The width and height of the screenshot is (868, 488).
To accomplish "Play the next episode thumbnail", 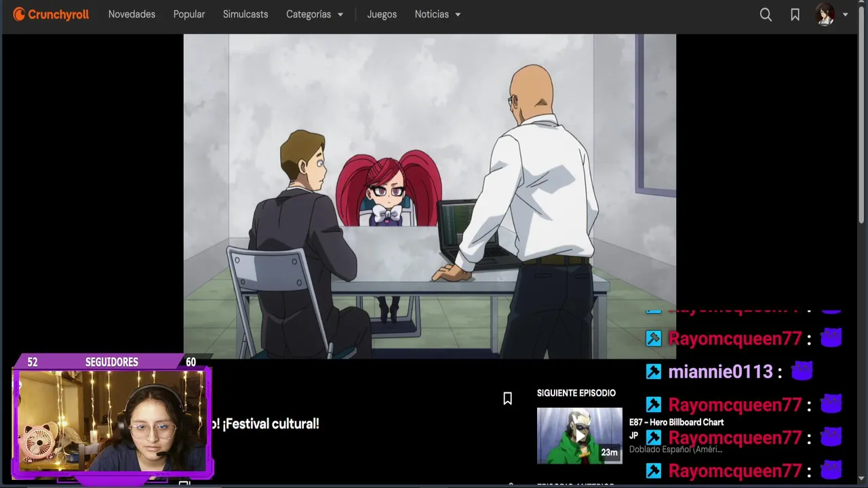I will coord(579,435).
